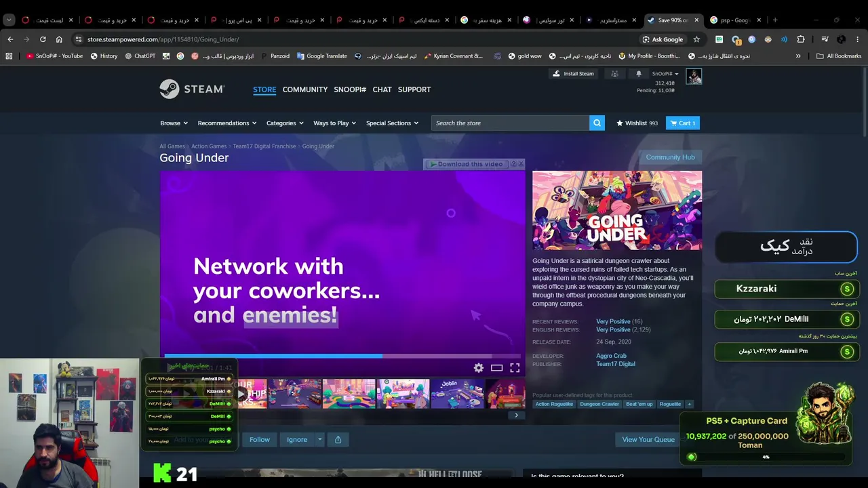868x488 pixels.
Task: Open the Cart button
Action: tap(683, 123)
